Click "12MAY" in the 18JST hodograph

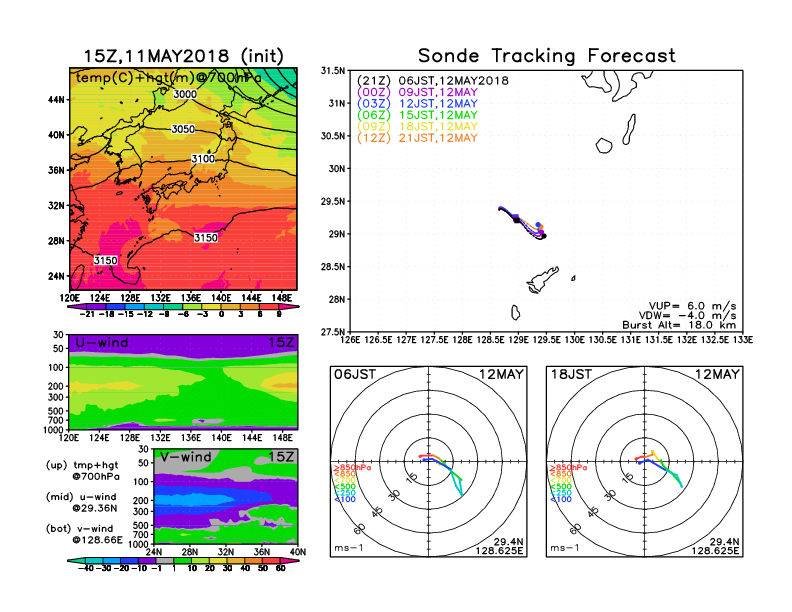[x=717, y=375]
